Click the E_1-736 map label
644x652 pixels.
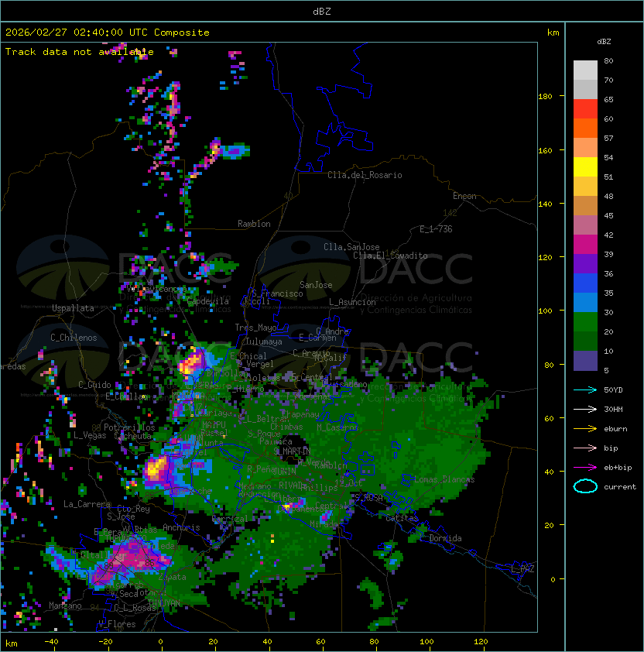pyautogui.click(x=436, y=229)
